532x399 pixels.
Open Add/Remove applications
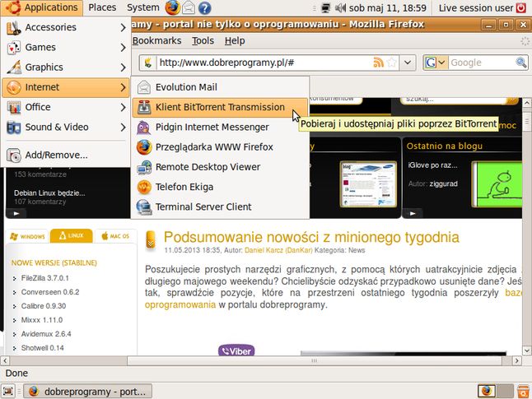pos(66,155)
